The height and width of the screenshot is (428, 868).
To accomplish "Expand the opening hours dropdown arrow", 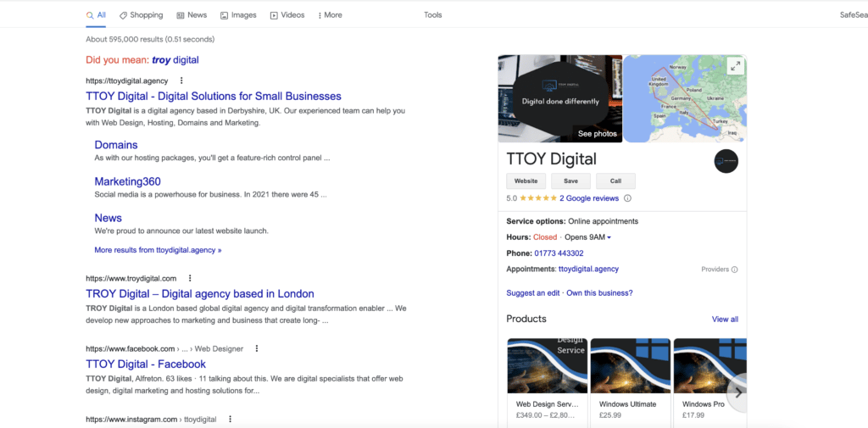I will (609, 237).
